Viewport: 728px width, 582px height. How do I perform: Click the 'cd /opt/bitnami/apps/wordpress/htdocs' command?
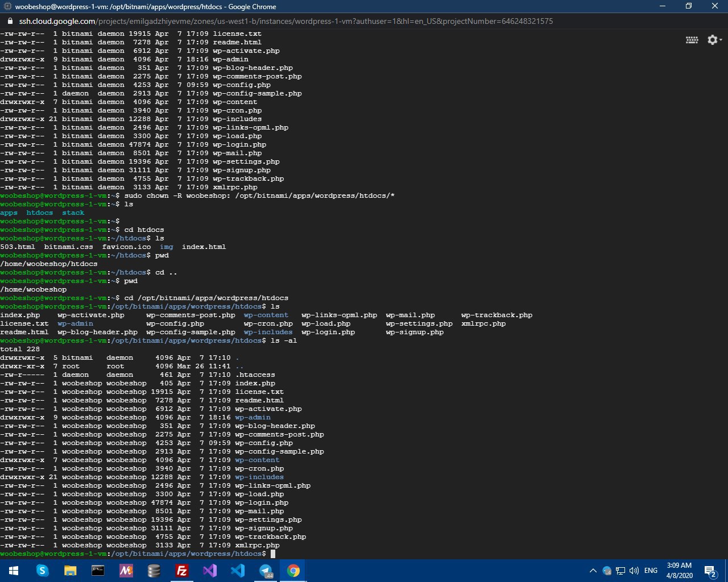[206, 298]
